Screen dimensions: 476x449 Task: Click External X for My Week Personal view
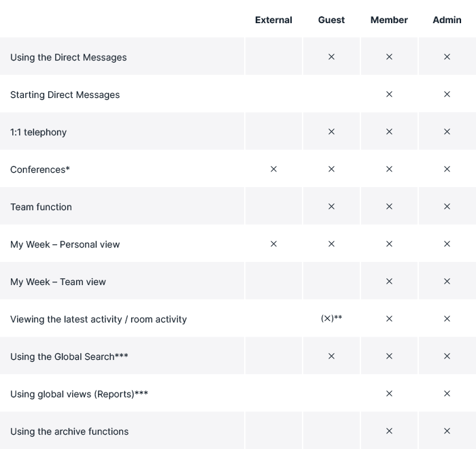click(x=273, y=244)
